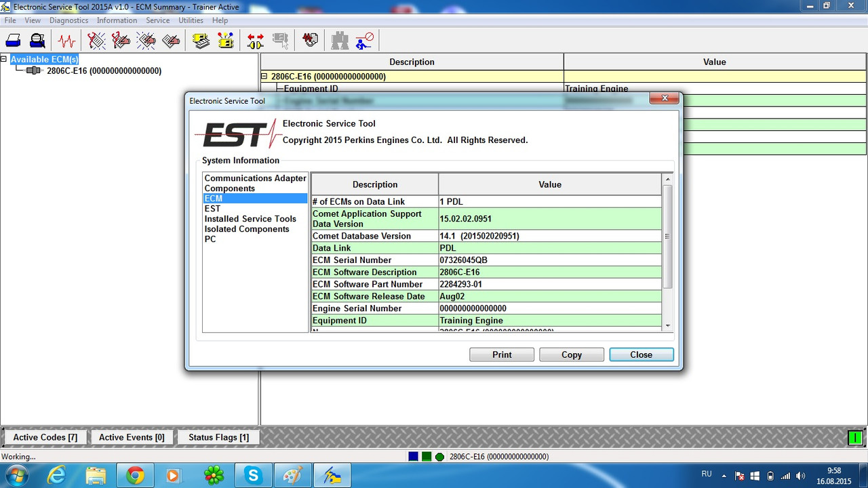Screen dimensions: 868x488
Task: Open the Diagnostics menu
Action: 68,20
